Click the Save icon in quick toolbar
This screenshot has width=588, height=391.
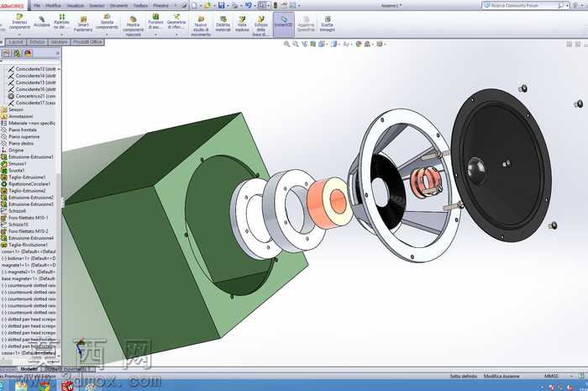pyautogui.click(x=221, y=5)
